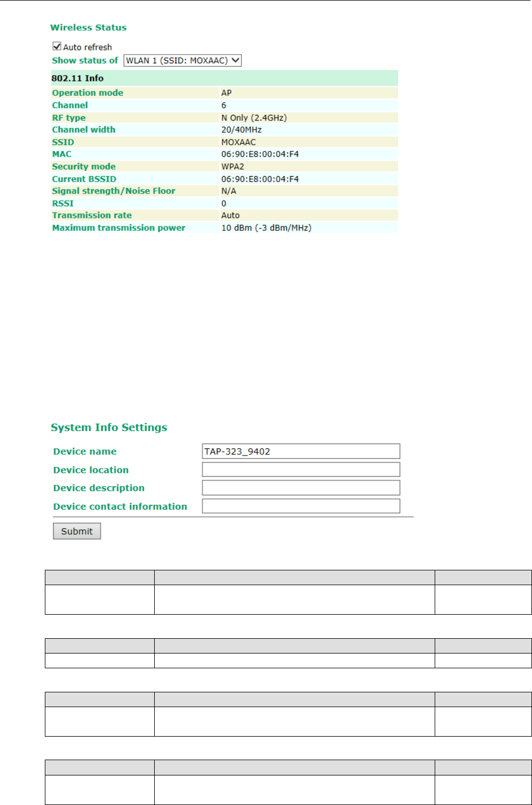Select the Channel width label
The image size is (532, 805).
pyautogui.click(x=84, y=130)
